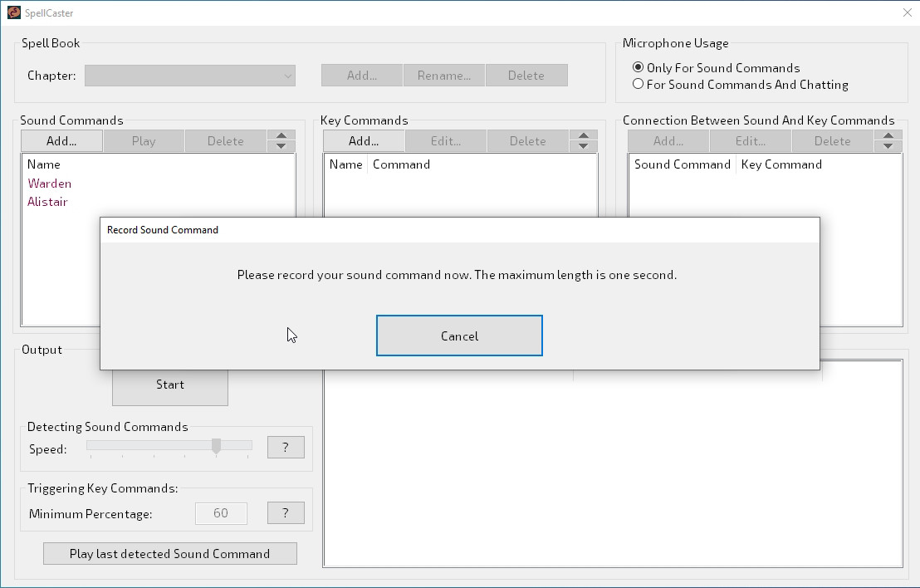
Task: Click the Speed slider handle
Action: point(216,446)
